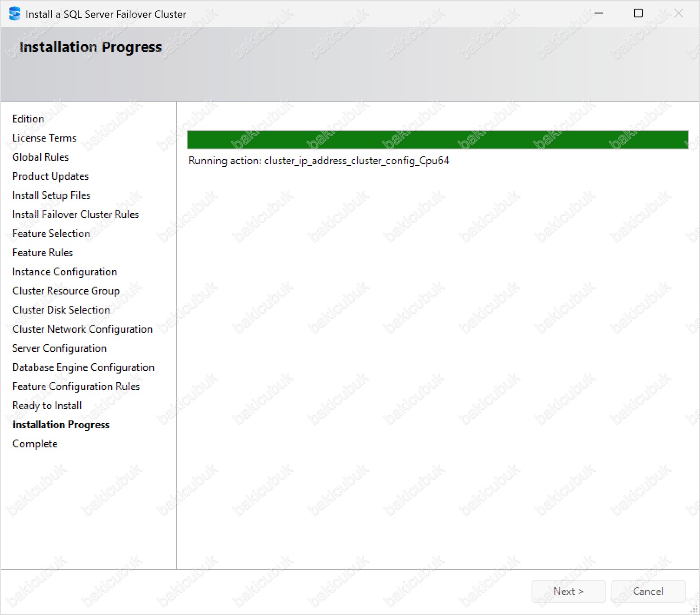Click the Next button
Image resolution: width=700 pixels, height=615 pixels.
(x=568, y=591)
